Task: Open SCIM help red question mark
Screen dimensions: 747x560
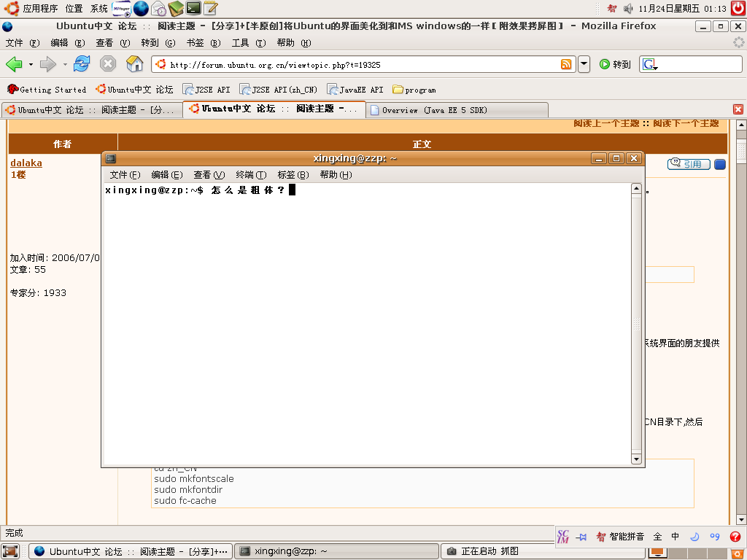Action: 735,537
